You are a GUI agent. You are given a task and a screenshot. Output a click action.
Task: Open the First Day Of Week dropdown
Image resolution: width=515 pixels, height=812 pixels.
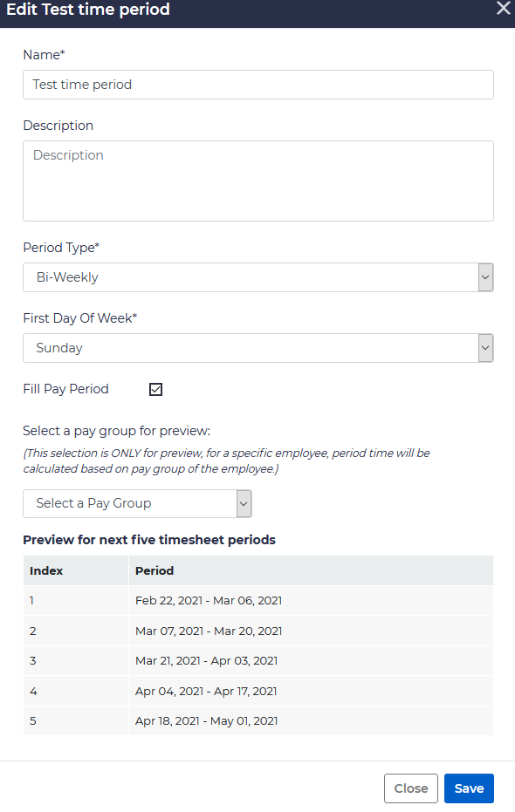pyautogui.click(x=257, y=347)
